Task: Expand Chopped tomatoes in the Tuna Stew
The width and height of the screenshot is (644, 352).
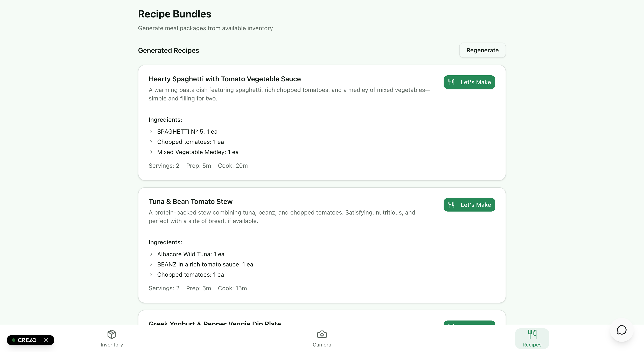Action: pos(151,275)
